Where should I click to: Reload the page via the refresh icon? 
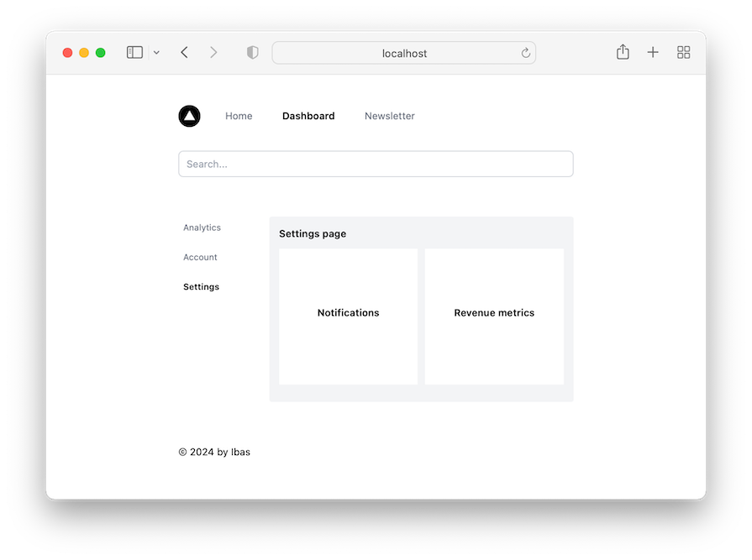click(x=525, y=52)
